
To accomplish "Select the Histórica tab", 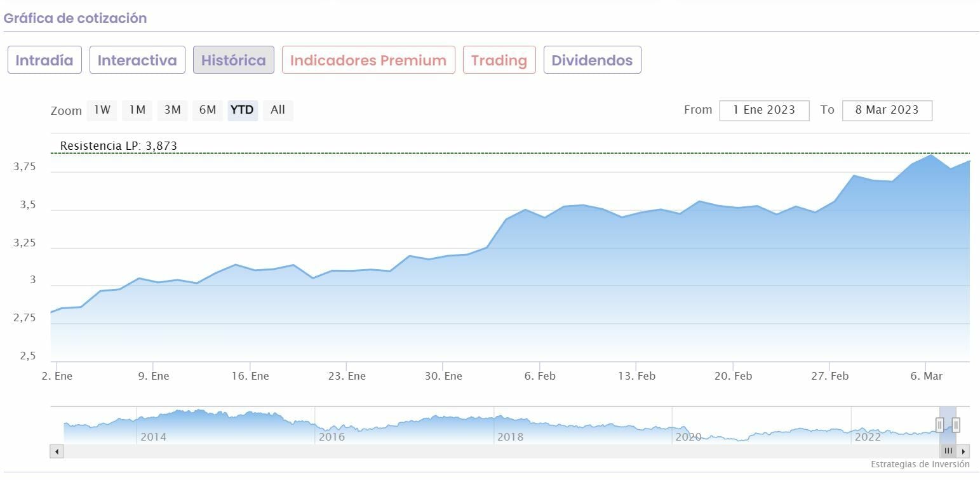I will pos(233,60).
